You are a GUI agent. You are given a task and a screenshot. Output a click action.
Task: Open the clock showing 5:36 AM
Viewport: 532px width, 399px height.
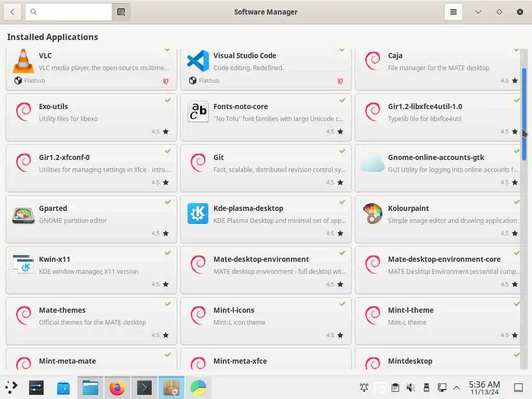tap(484, 388)
